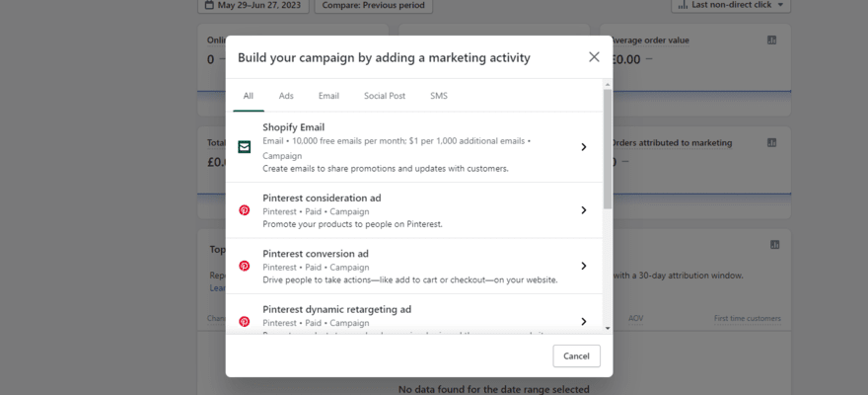The width and height of the screenshot is (868, 395).
Task: Expand Pinterest dynamic retargeting ad chevron
Action: (584, 321)
